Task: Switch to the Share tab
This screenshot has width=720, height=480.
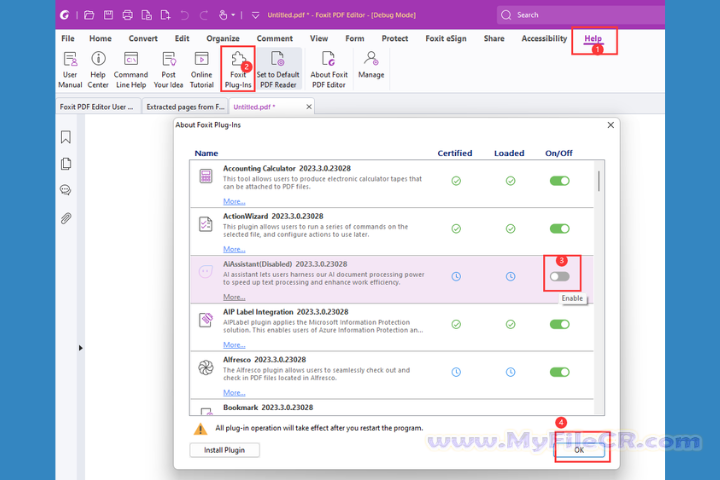Action: point(494,39)
